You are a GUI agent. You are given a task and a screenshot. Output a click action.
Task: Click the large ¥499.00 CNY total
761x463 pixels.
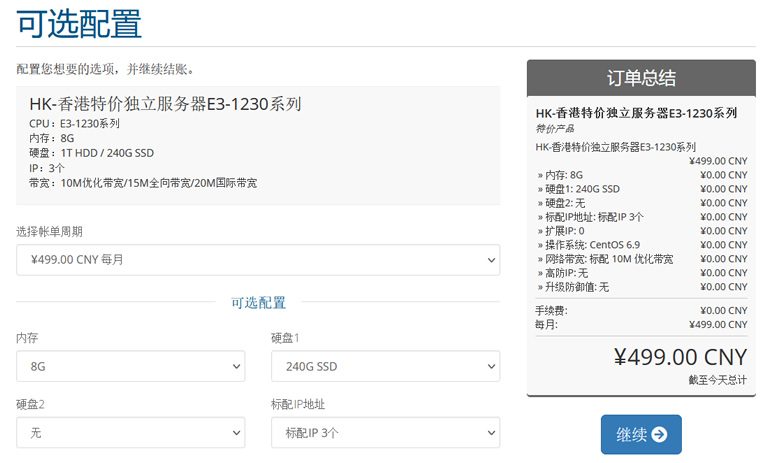click(680, 357)
